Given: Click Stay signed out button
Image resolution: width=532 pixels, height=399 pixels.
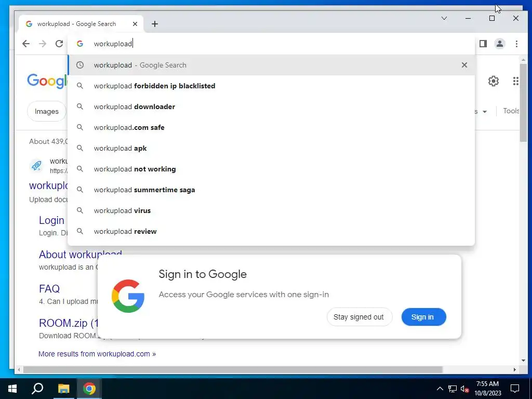Looking at the screenshot, I should (x=360, y=317).
